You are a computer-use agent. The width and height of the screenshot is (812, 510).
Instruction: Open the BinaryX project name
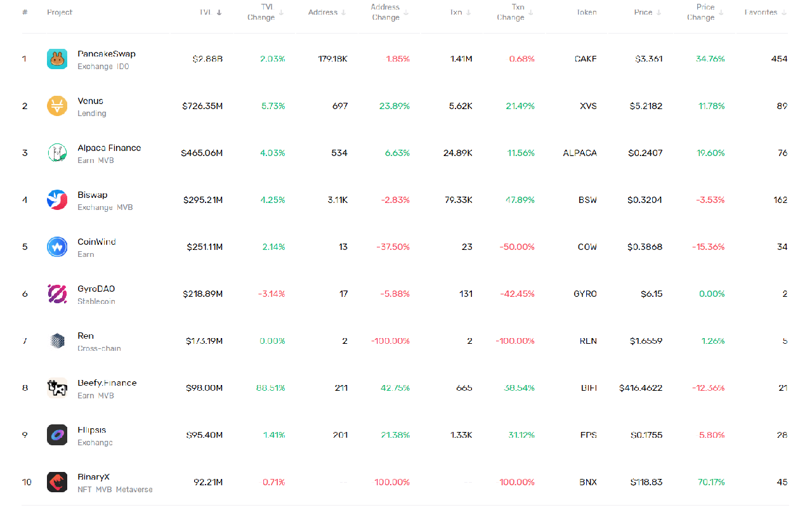click(94, 476)
